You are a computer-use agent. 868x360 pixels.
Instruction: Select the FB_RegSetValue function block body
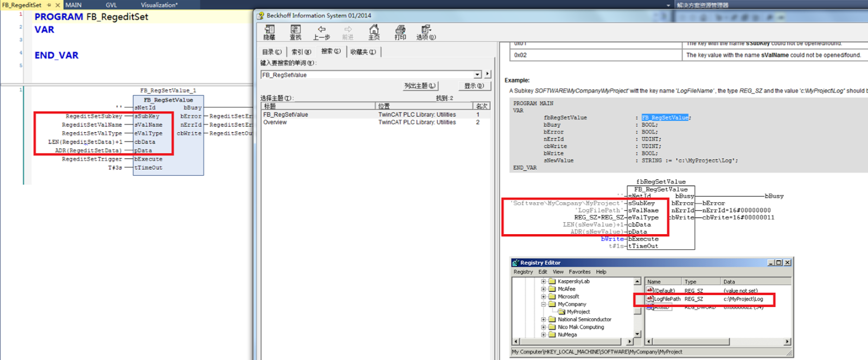(x=168, y=135)
